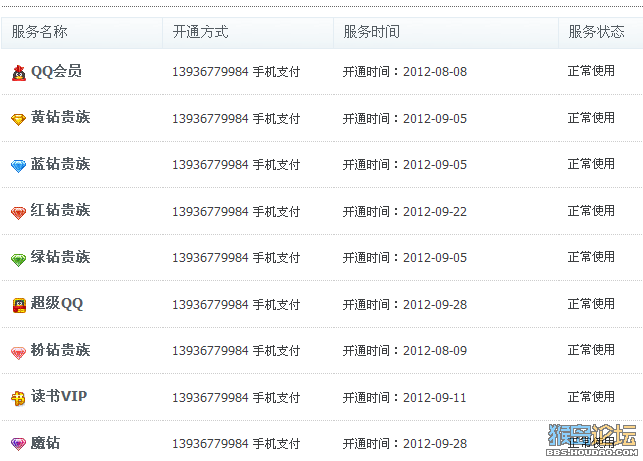Open the 红钻贵族 service name
Viewport: 643px width, 461px height.
[60, 210]
